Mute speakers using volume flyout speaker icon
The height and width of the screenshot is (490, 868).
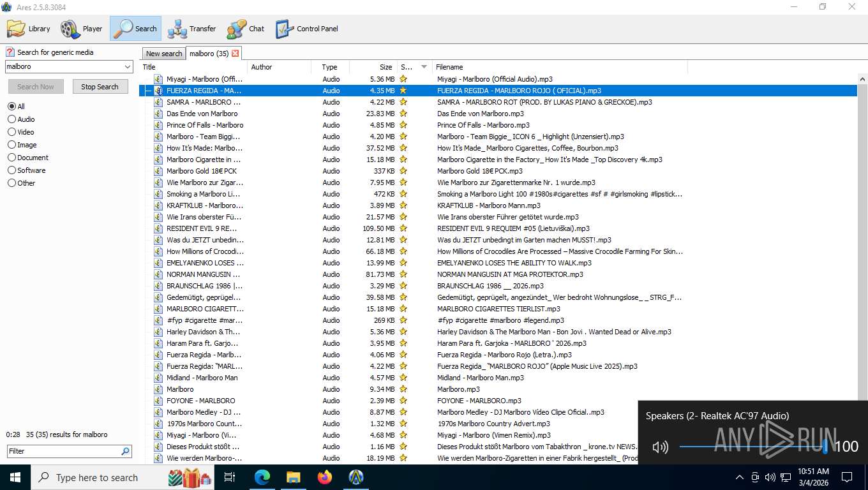(661, 447)
